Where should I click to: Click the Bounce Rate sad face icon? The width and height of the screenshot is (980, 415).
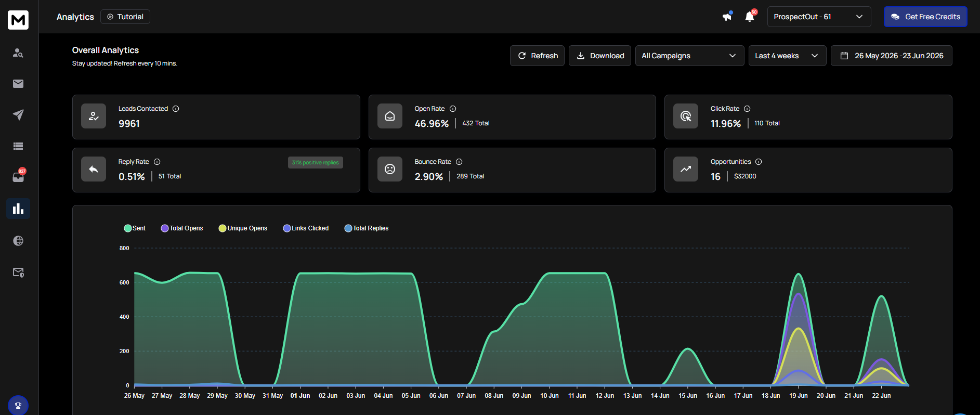pyautogui.click(x=390, y=169)
